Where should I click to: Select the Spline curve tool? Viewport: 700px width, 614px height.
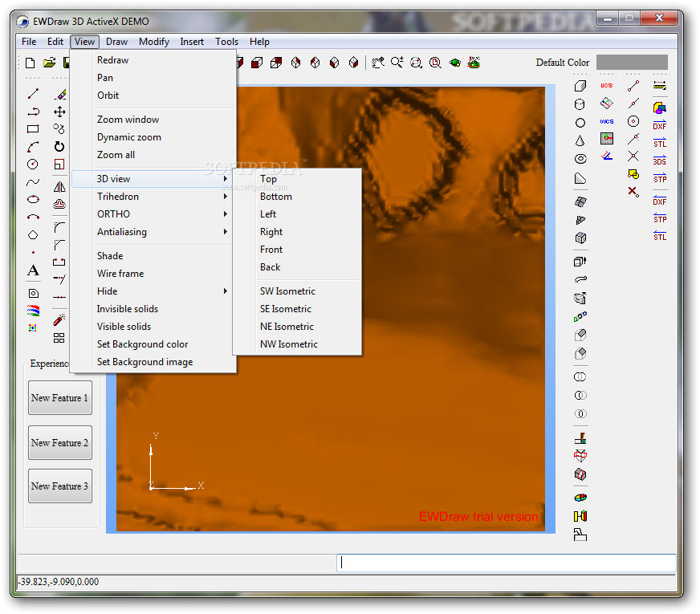coord(33,182)
